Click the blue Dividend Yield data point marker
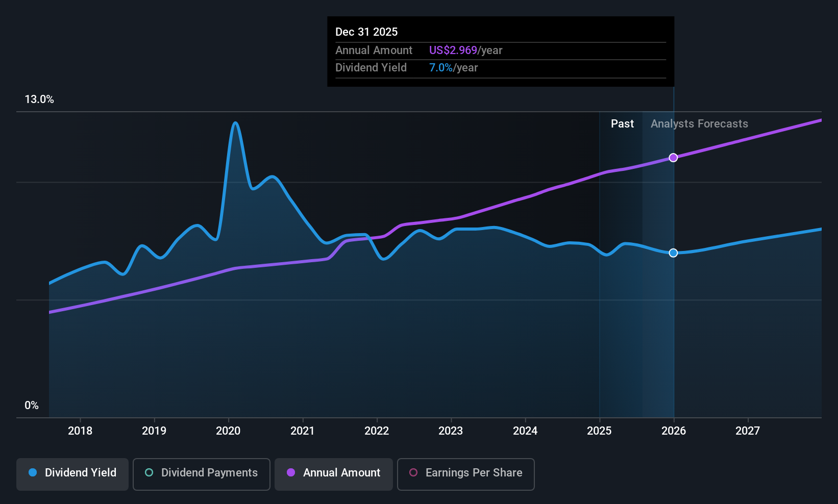 pyautogui.click(x=673, y=253)
